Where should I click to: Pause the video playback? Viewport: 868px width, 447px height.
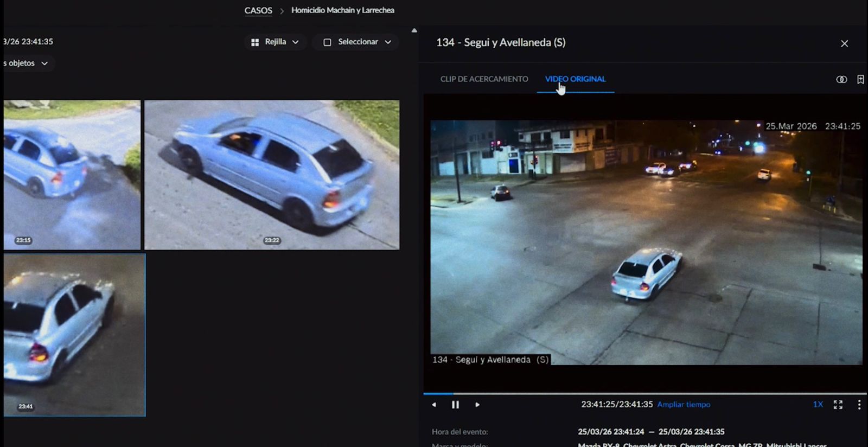pyautogui.click(x=455, y=405)
